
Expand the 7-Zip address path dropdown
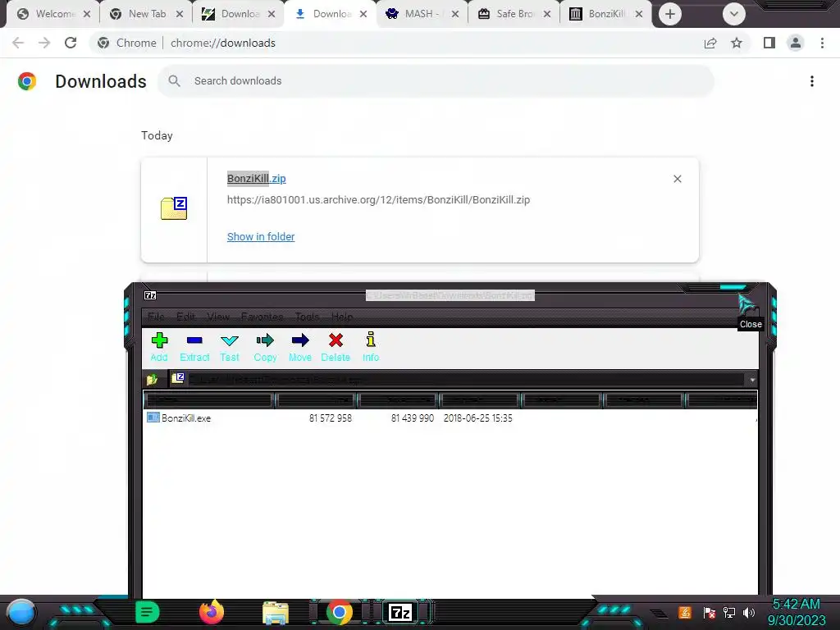[752, 380]
